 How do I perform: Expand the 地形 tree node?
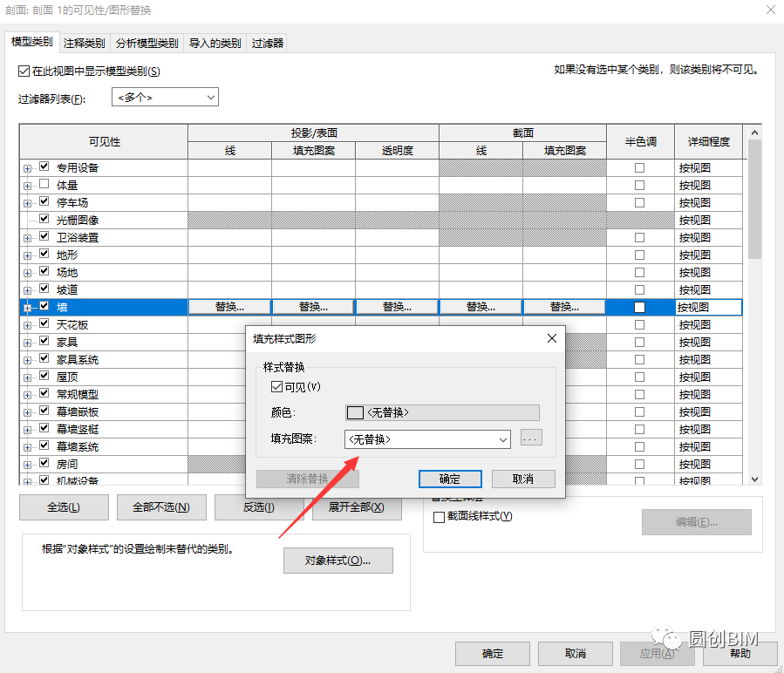click(x=27, y=255)
